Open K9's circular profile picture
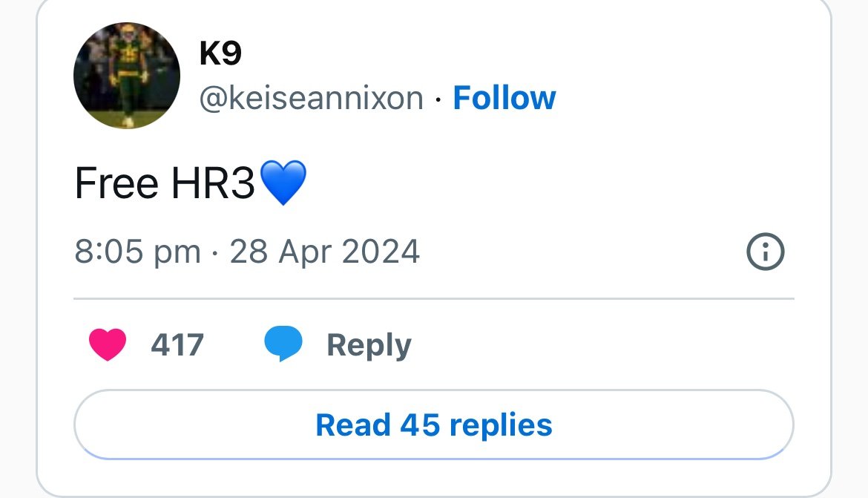The image size is (868, 498). coord(127,75)
